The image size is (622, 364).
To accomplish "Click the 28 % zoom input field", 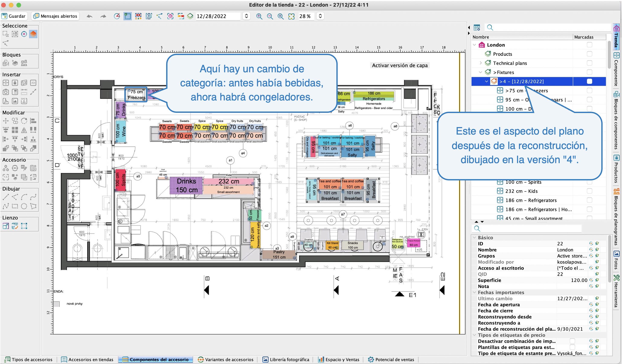I will (x=306, y=16).
